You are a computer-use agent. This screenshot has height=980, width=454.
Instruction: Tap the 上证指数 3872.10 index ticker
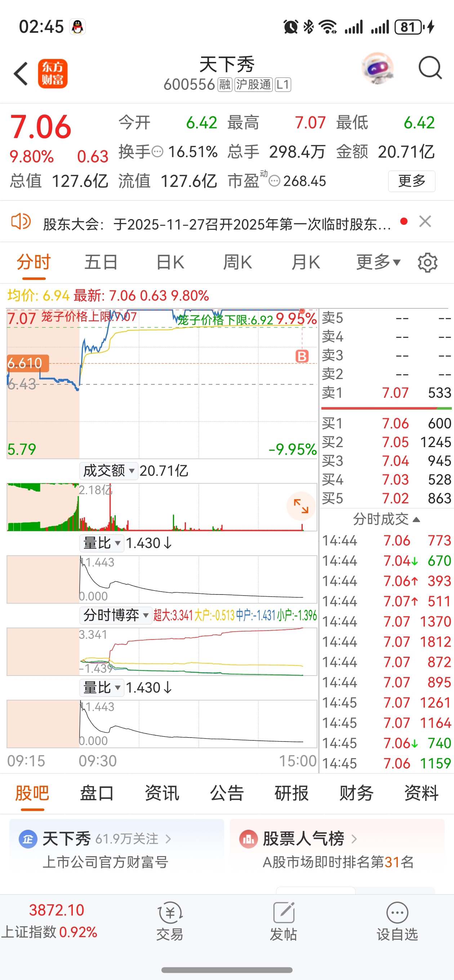point(49,921)
